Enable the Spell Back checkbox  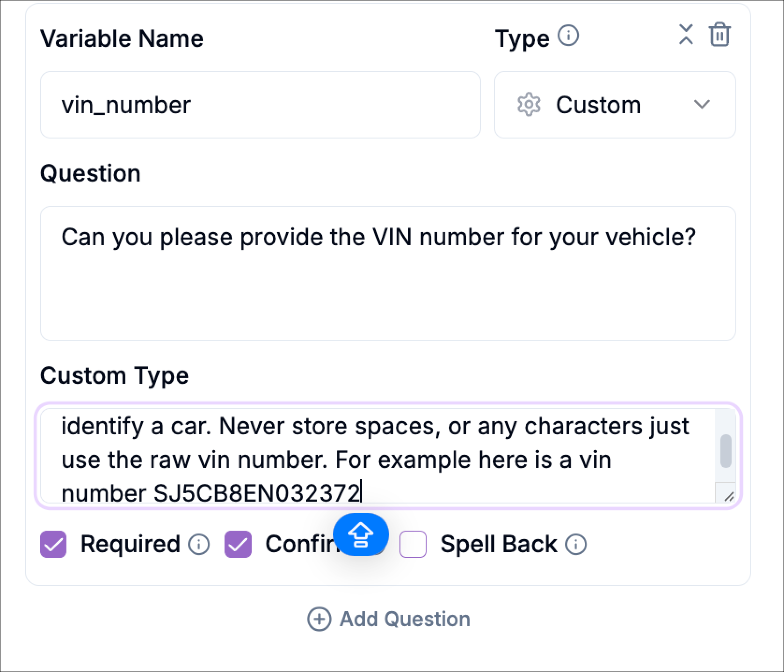point(414,544)
